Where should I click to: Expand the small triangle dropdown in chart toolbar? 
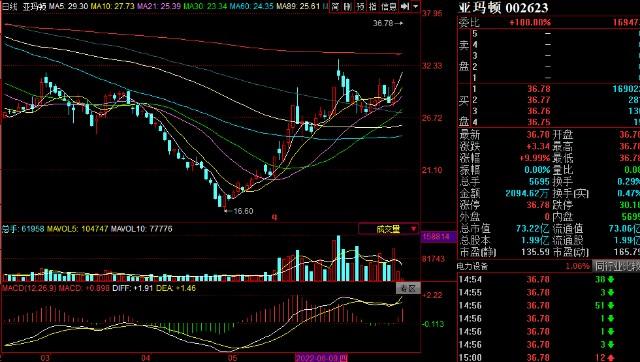pos(415,6)
